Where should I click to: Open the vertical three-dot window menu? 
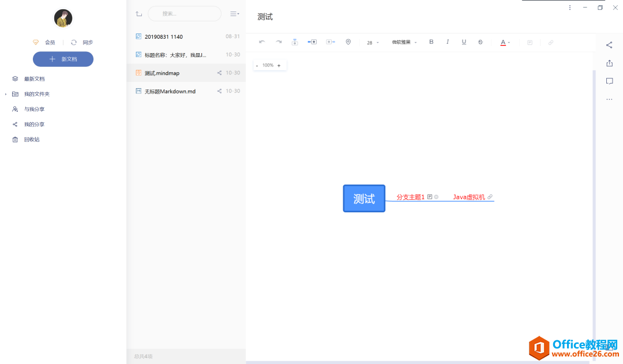click(x=570, y=7)
